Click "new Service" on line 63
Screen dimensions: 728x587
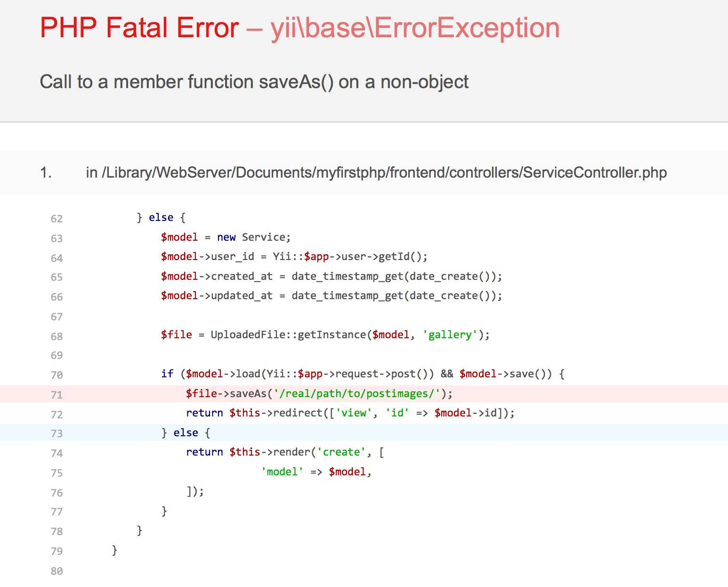(253, 237)
